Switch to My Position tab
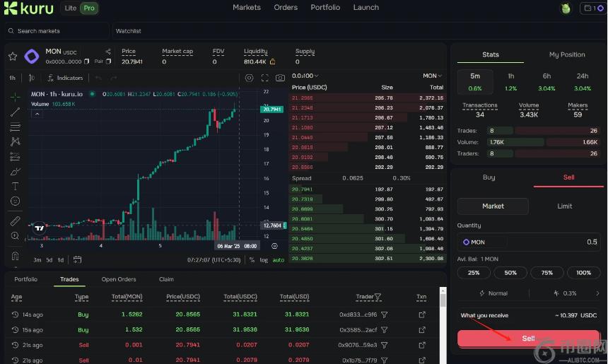 click(x=567, y=54)
